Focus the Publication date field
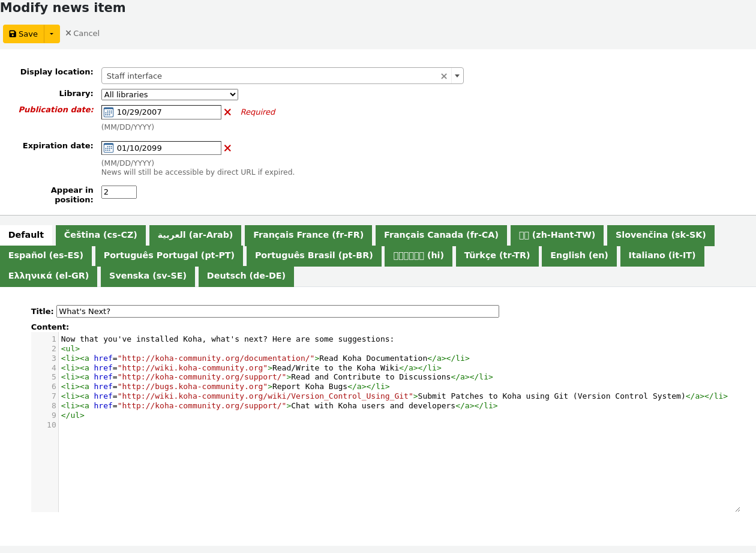756x553 pixels. tap(161, 112)
